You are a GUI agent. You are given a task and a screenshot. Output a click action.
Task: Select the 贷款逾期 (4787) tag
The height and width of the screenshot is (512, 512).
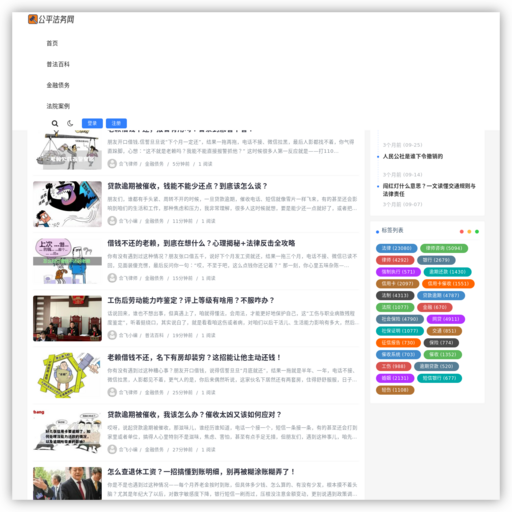441,295
